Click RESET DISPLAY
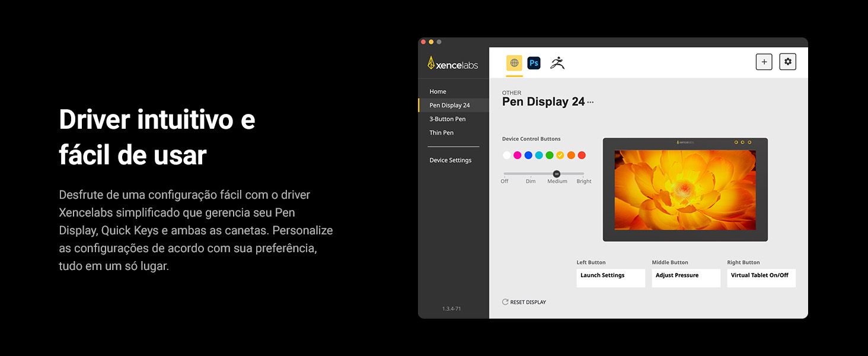The width and height of the screenshot is (868, 356). 528,302
